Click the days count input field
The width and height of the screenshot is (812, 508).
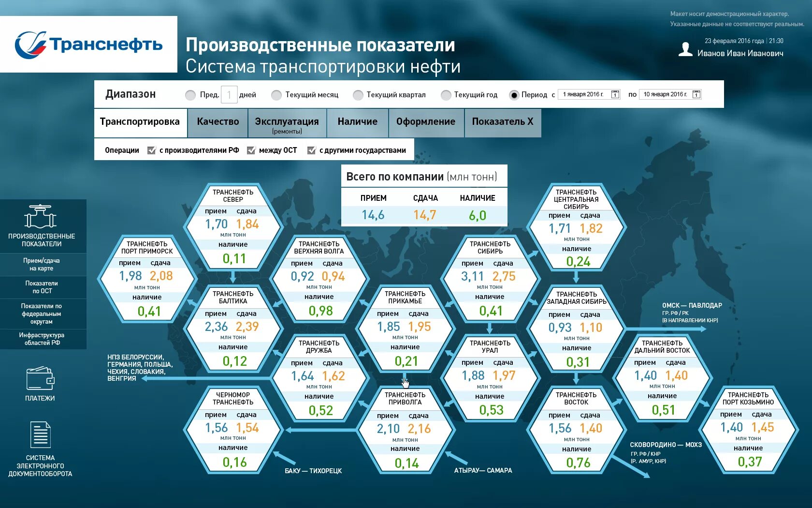[x=229, y=94]
